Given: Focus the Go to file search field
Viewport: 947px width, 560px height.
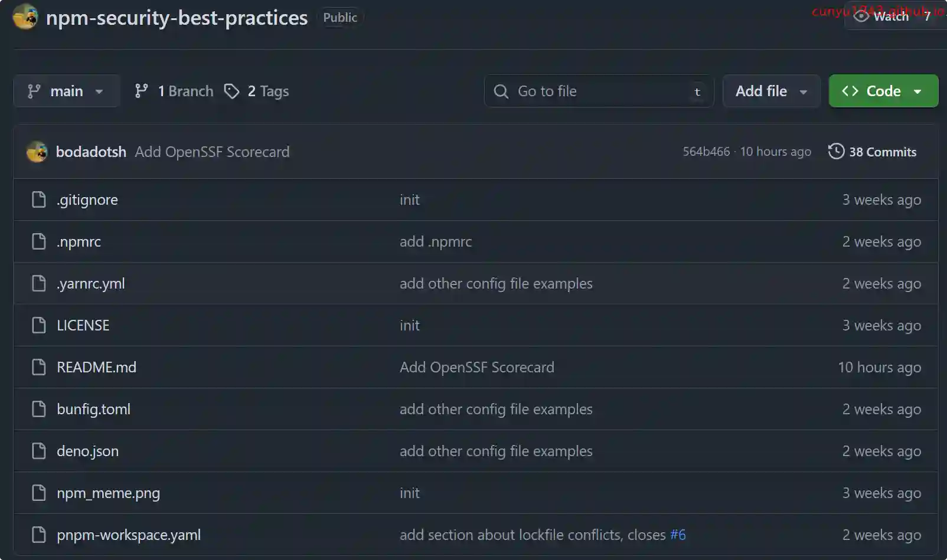Looking at the screenshot, I should coord(599,91).
